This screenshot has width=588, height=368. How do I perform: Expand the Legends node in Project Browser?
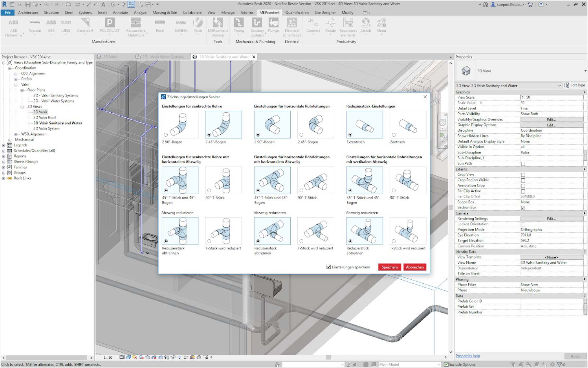coord(4,145)
